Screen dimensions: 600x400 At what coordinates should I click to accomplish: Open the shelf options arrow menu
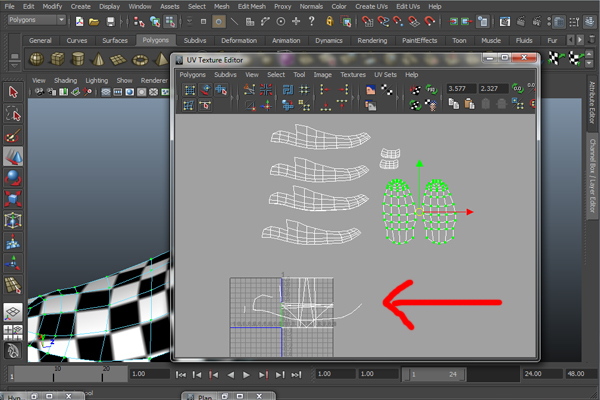[14, 66]
